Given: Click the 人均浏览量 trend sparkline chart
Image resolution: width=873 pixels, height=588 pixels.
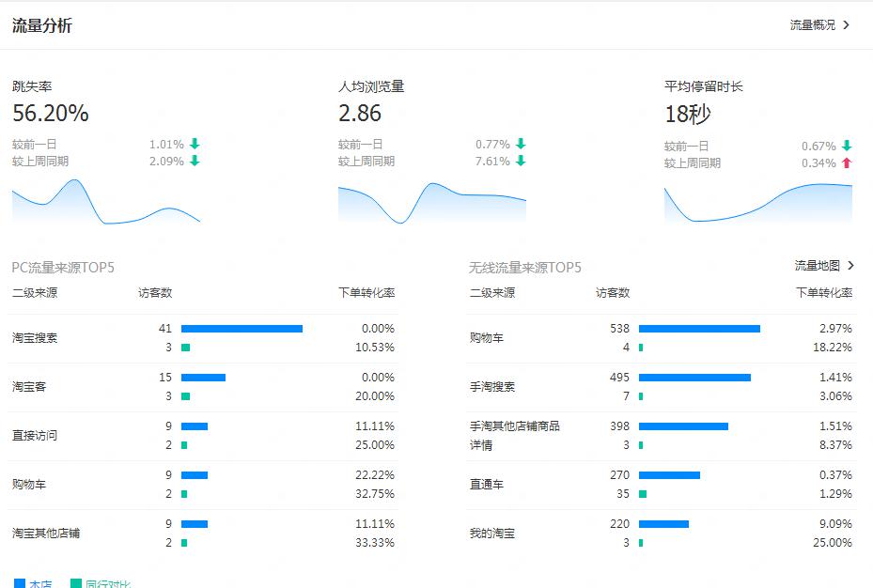Looking at the screenshot, I should pos(432,203).
